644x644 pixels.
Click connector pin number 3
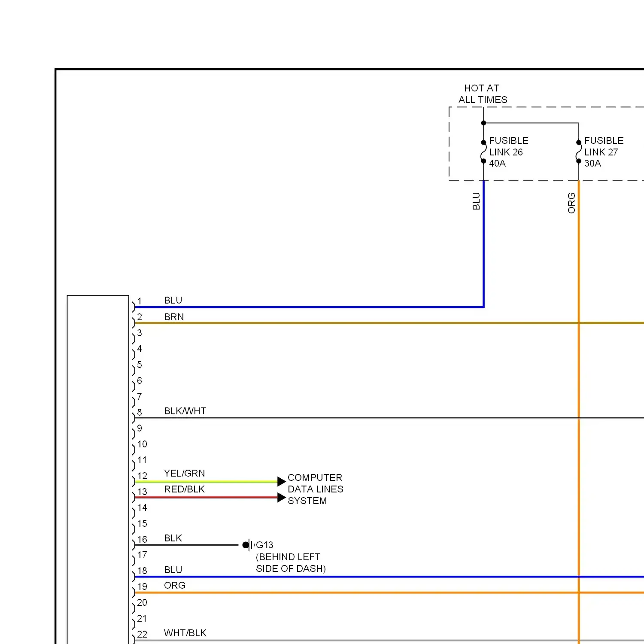[x=140, y=333]
